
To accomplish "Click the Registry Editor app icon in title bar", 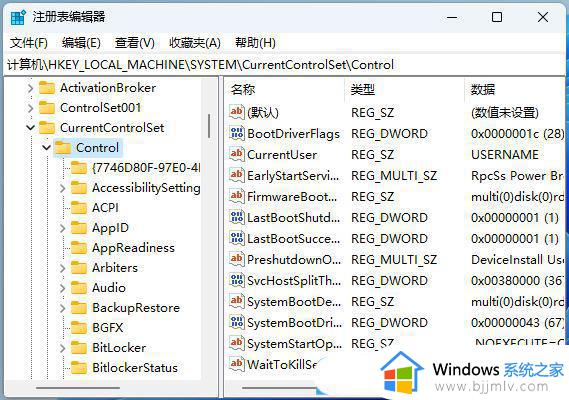I will (18, 17).
